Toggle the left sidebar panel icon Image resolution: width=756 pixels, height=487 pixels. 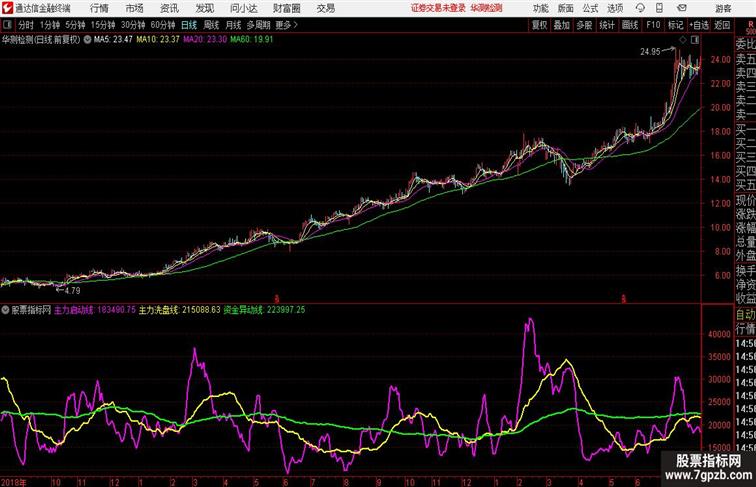7,25
